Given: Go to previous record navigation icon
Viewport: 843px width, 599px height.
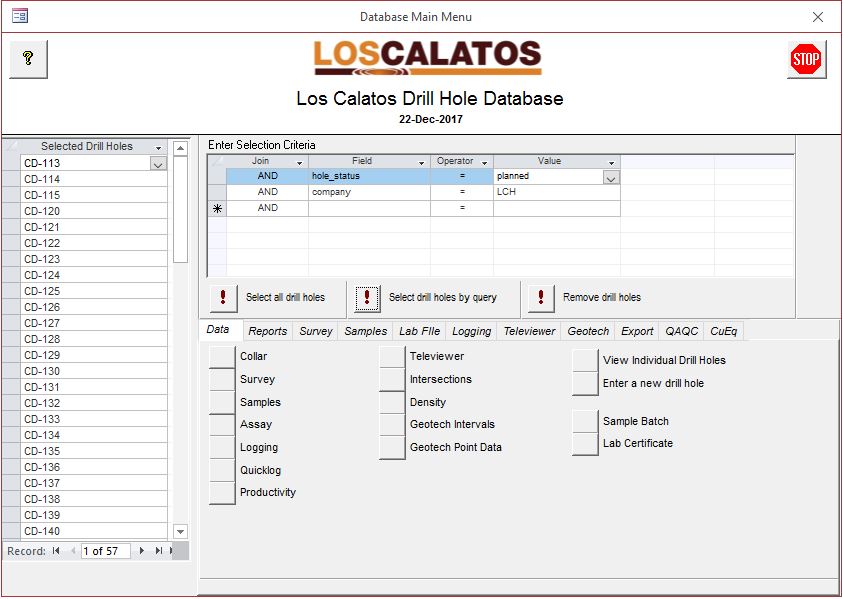Looking at the screenshot, I should click(73, 551).
